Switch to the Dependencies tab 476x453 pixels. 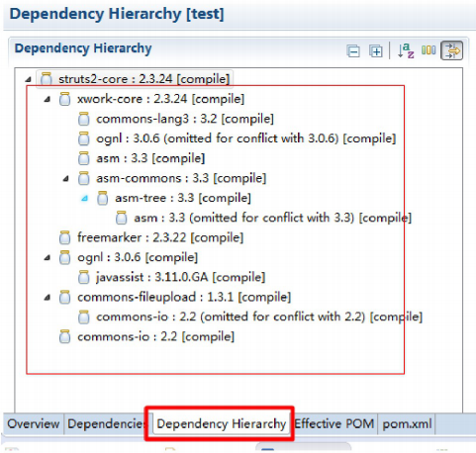coord(106,423)
